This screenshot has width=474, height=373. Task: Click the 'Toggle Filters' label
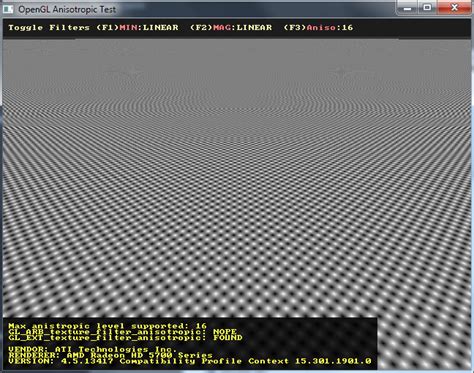(49, 28)
